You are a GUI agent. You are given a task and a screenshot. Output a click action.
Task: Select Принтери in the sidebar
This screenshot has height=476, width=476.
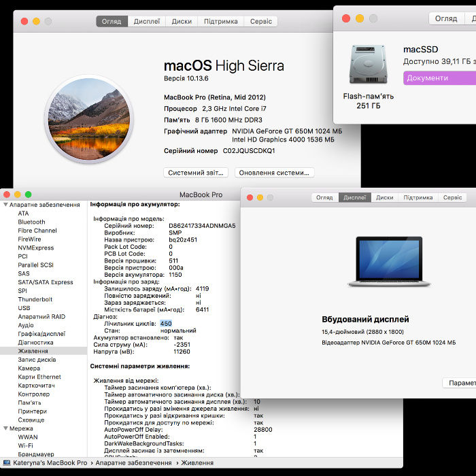coord(32,411)
